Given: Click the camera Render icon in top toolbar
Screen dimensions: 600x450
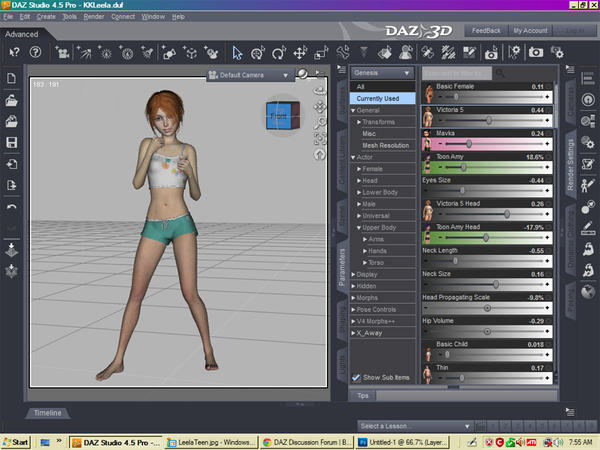Looking at the screenshot, I should 537,51.
